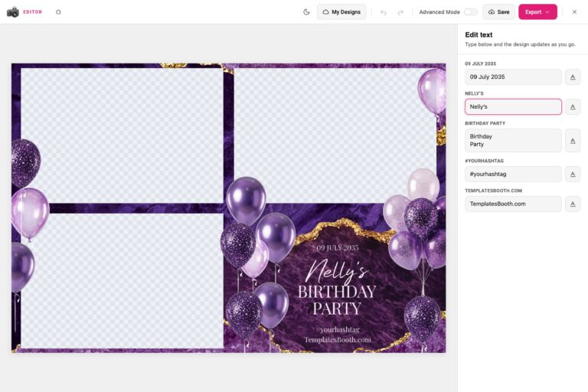The width and height of the screenshot is (588, 392).
Task: Click the camera logo icon
Action: (x=13, y=12)
